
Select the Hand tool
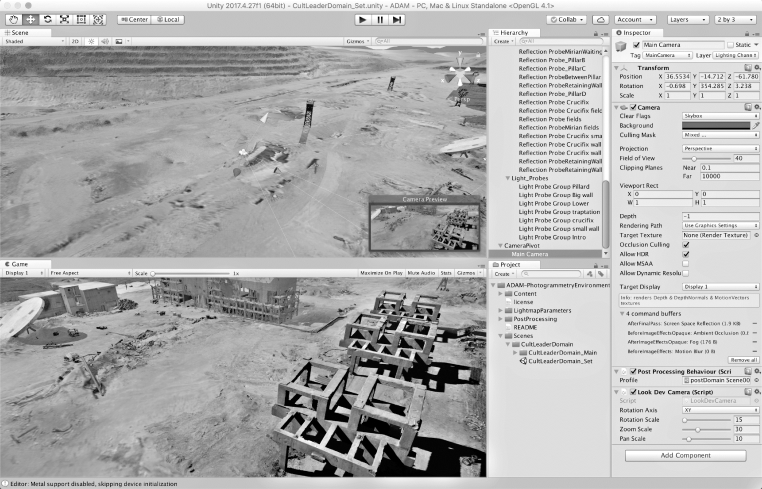[14, 19]
